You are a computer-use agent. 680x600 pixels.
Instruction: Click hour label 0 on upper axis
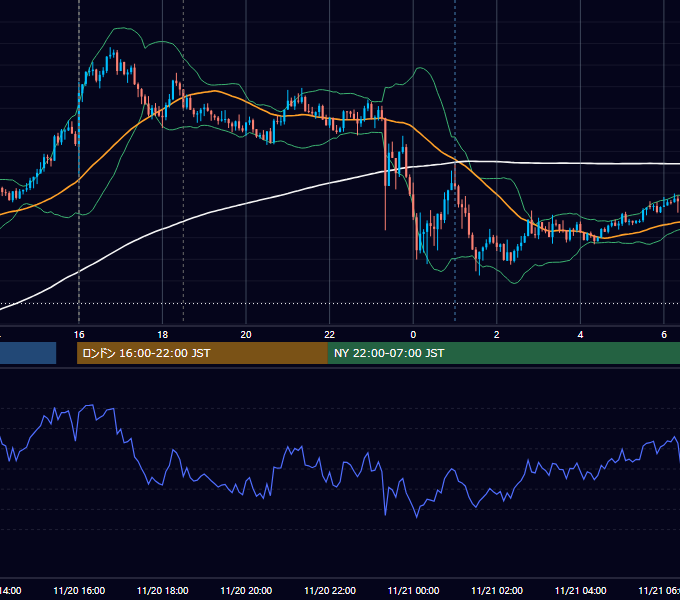(x=413, y=335)
